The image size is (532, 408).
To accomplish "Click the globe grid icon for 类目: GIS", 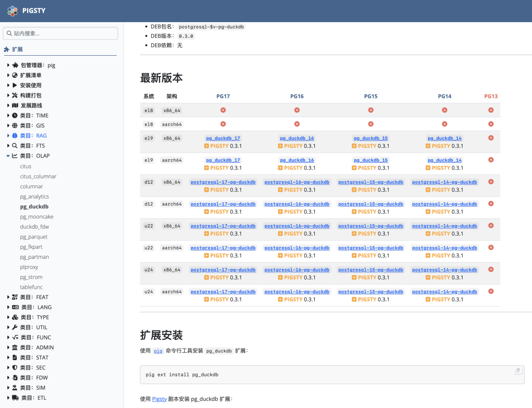I will click(x=15, y=126).
